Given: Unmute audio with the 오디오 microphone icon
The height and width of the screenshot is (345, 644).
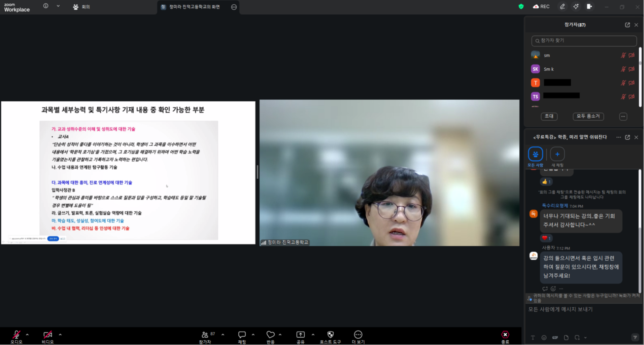Looking at the screenshot, I should click(16, 335).
